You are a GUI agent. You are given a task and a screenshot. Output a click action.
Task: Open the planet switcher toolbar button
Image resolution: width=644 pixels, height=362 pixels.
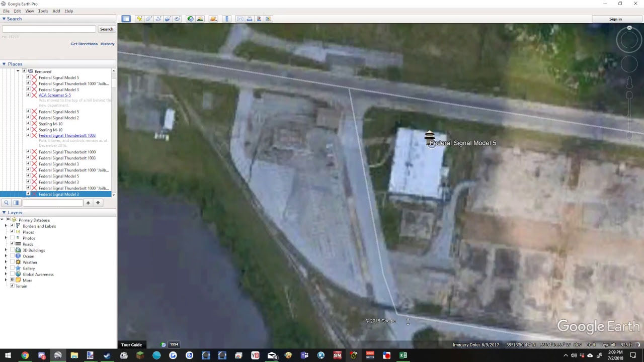213,19
